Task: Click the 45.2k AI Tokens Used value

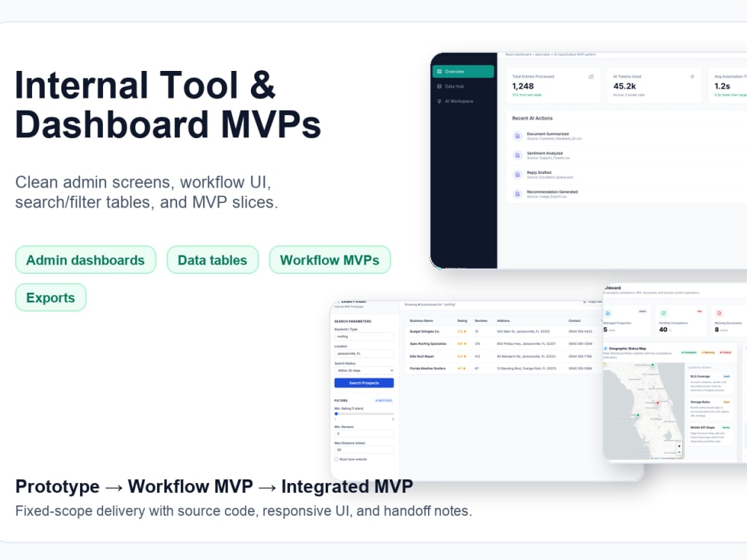Action: pos(624,86)
